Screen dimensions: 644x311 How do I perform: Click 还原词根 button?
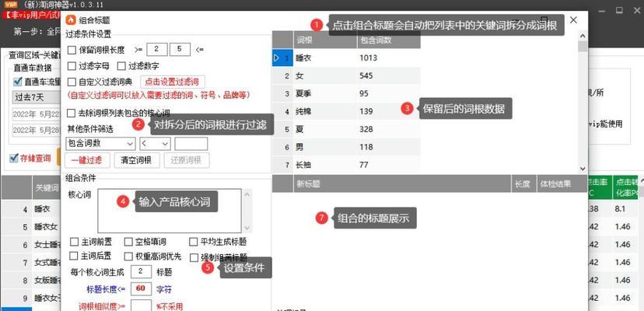pos(187,160)
